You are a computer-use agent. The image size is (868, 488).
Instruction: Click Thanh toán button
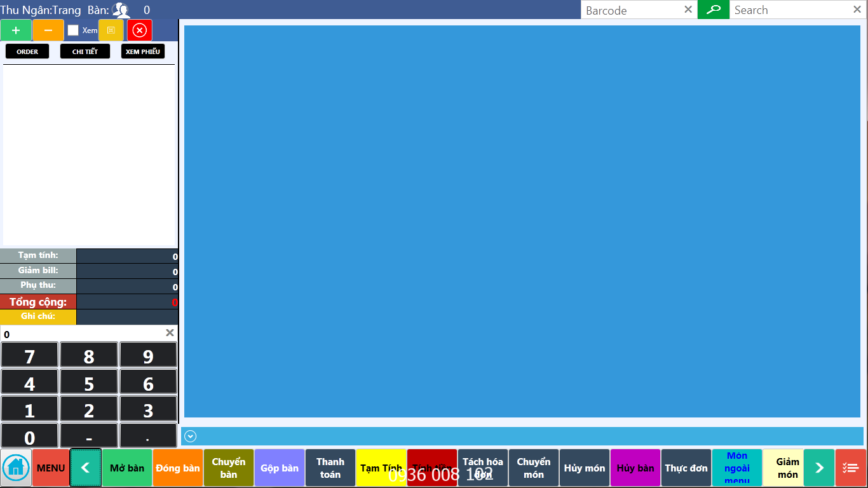[x=330, y=468]
